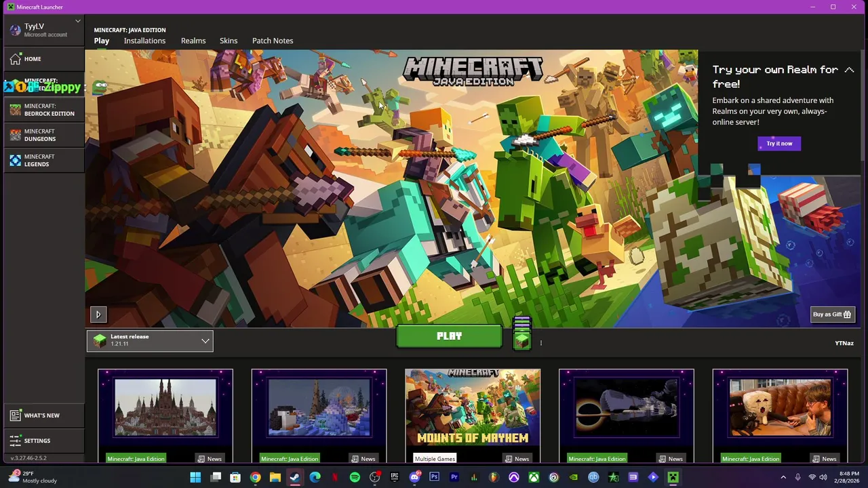
Task: Open Google Chrome from the taskbar
Action: pos(255,477)
